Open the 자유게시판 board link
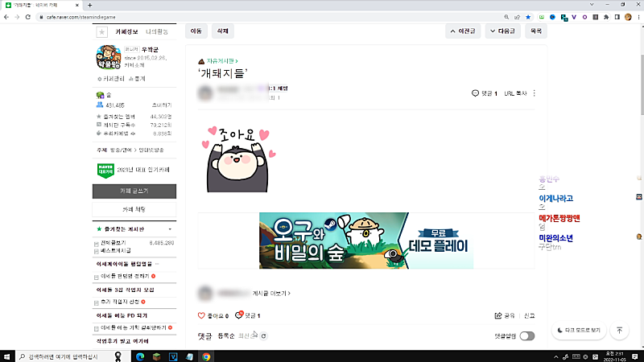 (222, 61)
